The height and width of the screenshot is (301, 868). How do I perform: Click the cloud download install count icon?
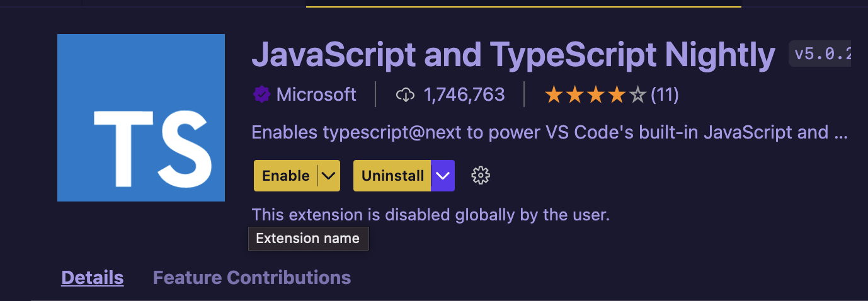click(x=405, y=95)
